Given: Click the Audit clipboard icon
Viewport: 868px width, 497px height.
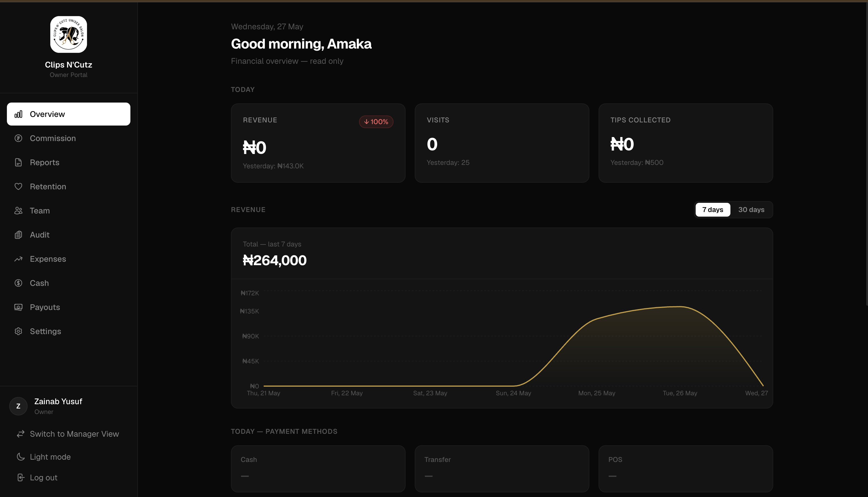Looking at the screenshot, I should pos(18,235).
